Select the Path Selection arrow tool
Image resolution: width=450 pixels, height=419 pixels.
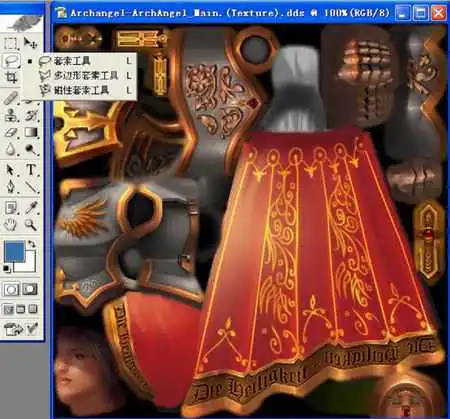pyautogui.click(x=11, y=170)
